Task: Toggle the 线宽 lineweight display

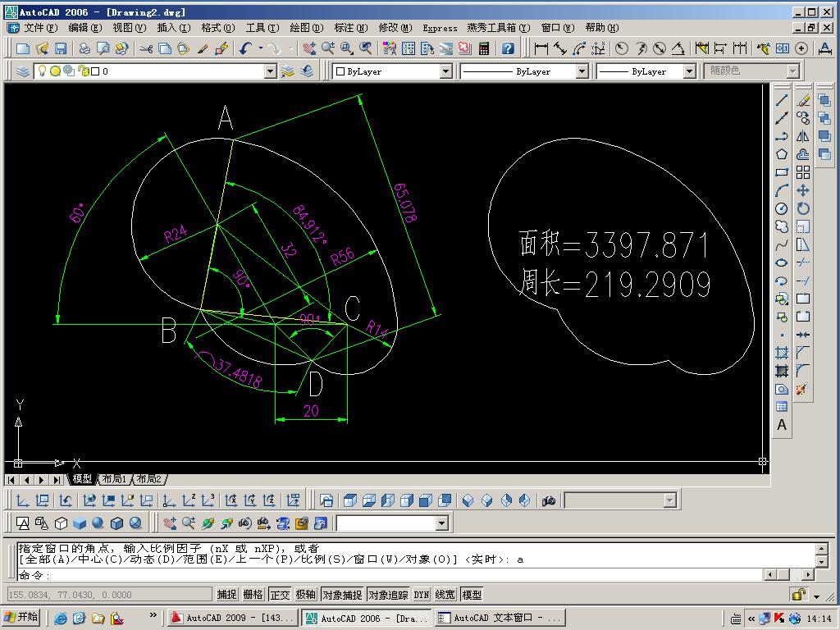Action: [x=445, y=595]
